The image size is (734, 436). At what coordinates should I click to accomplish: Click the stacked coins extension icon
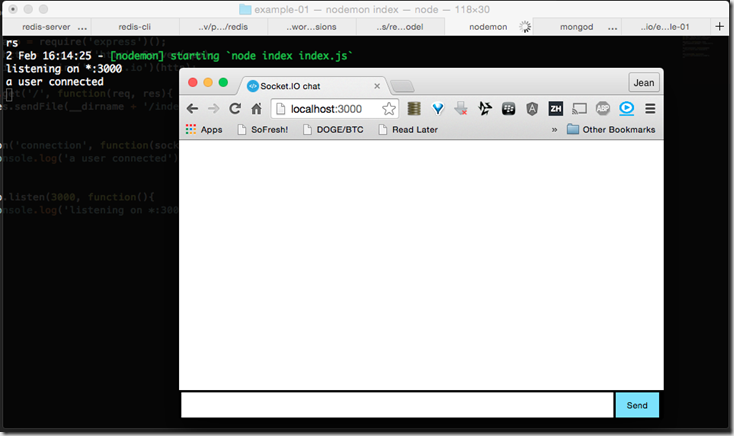coord(414,109)
